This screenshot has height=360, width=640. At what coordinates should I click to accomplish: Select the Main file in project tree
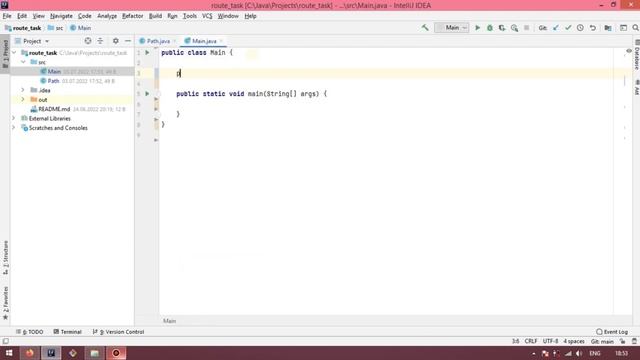point(53,71)
